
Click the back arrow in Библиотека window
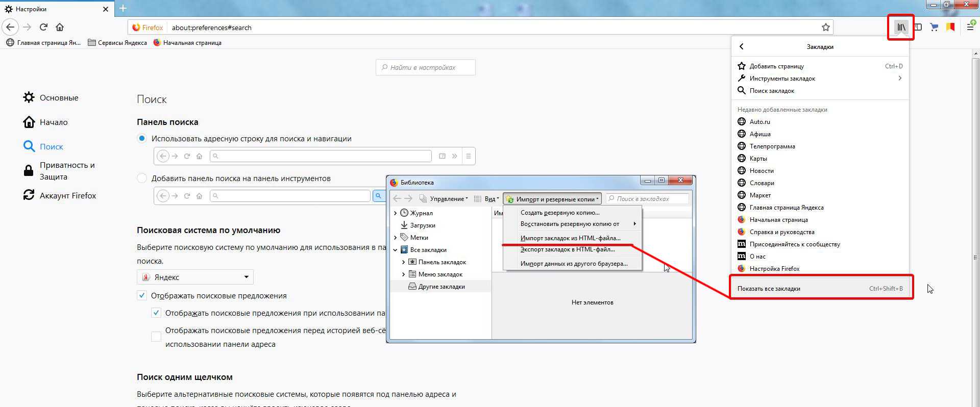397,198
